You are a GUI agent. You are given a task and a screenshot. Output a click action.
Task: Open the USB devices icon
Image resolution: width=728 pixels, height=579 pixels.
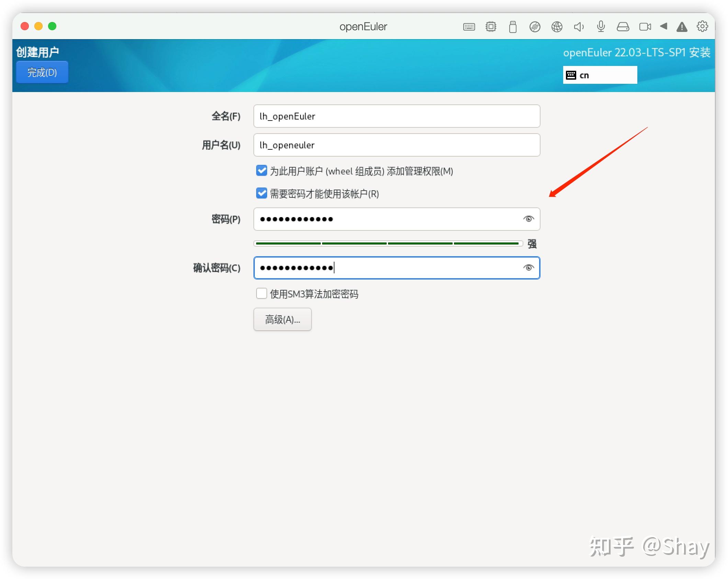pyautogui.click(x=513, y=26)
